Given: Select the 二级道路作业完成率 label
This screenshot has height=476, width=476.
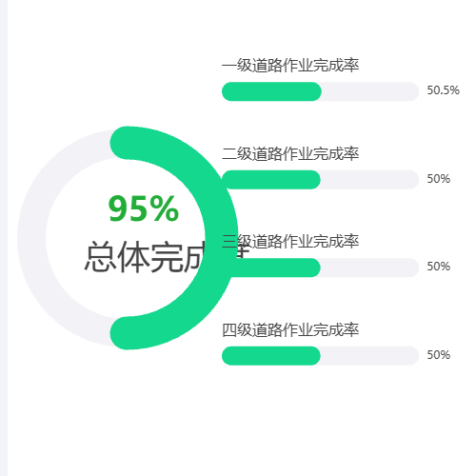Looking at the screenshot, I should 290,154.
